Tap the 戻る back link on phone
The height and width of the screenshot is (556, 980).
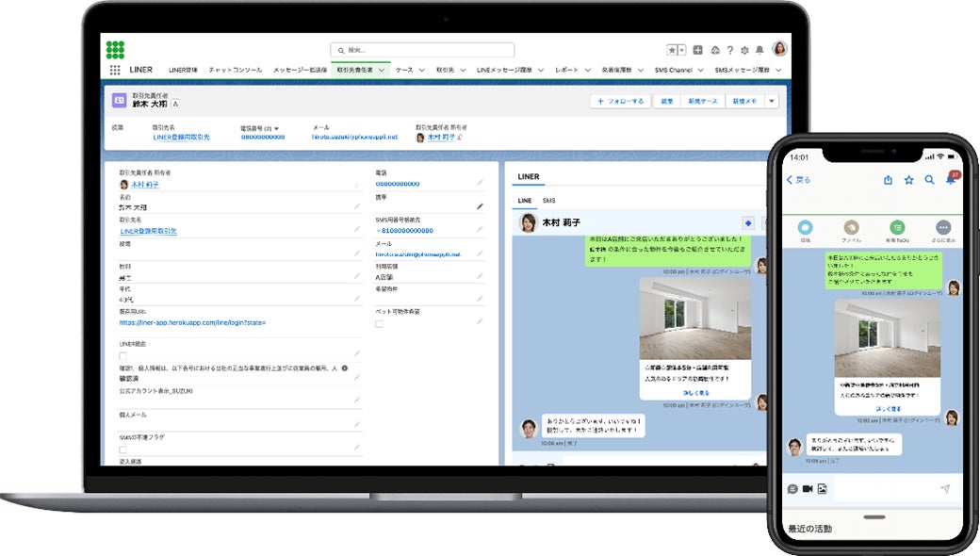click(799, 180)
